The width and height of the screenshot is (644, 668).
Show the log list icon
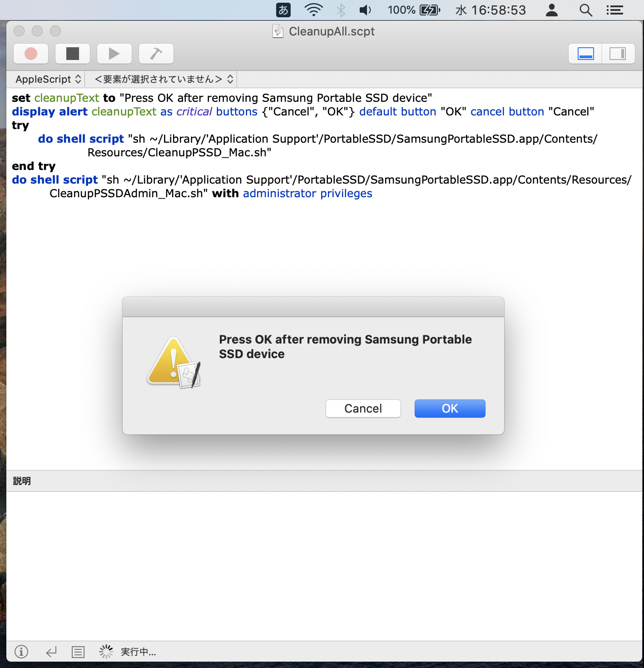pyautogui.click(x=78, y=652)
